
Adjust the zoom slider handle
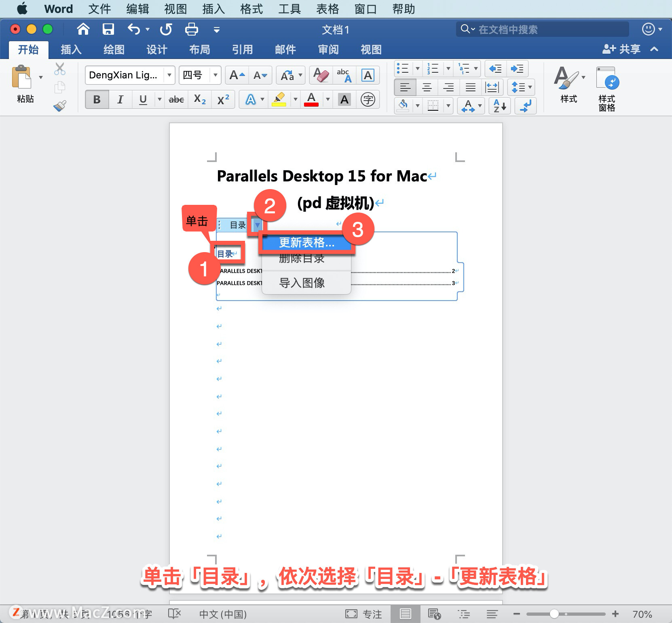(554, 614)
